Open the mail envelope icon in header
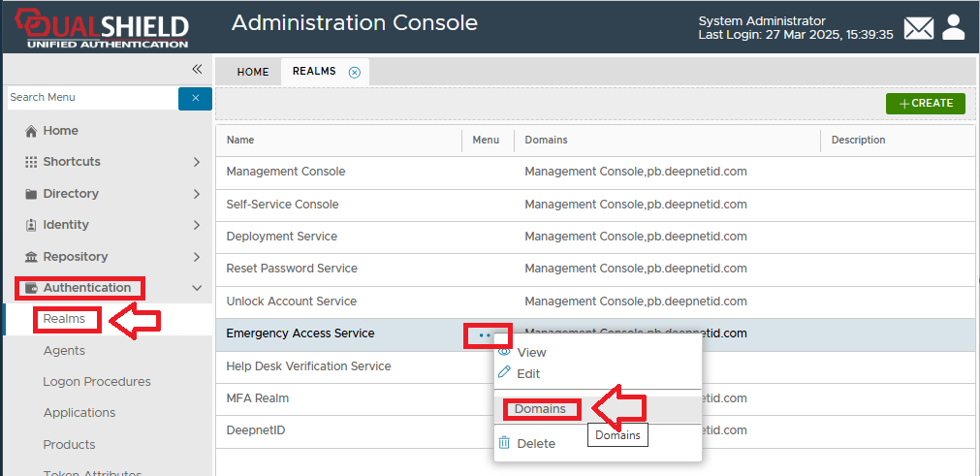 (918, 28)
